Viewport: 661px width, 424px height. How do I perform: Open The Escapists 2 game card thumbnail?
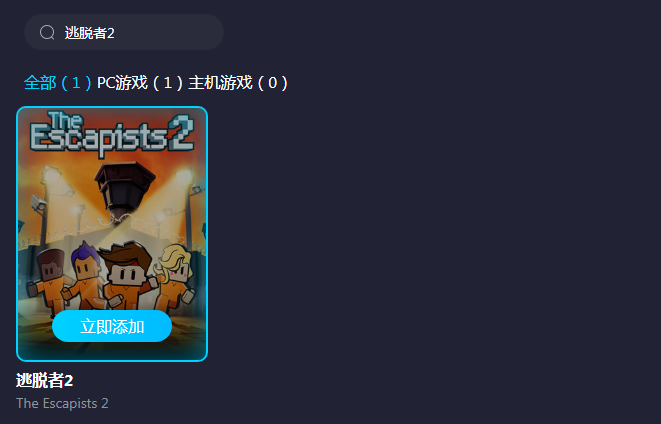pos(112,234)
